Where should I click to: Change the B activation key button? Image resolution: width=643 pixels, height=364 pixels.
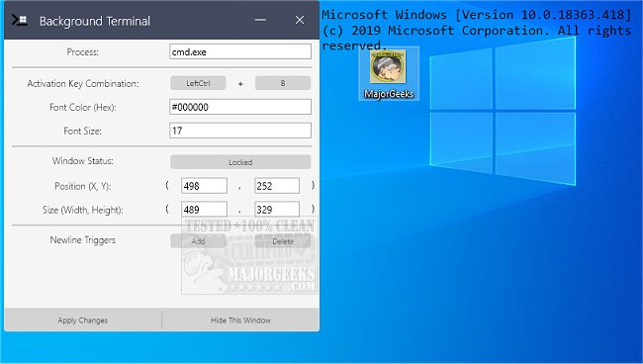tap(283, 83)
